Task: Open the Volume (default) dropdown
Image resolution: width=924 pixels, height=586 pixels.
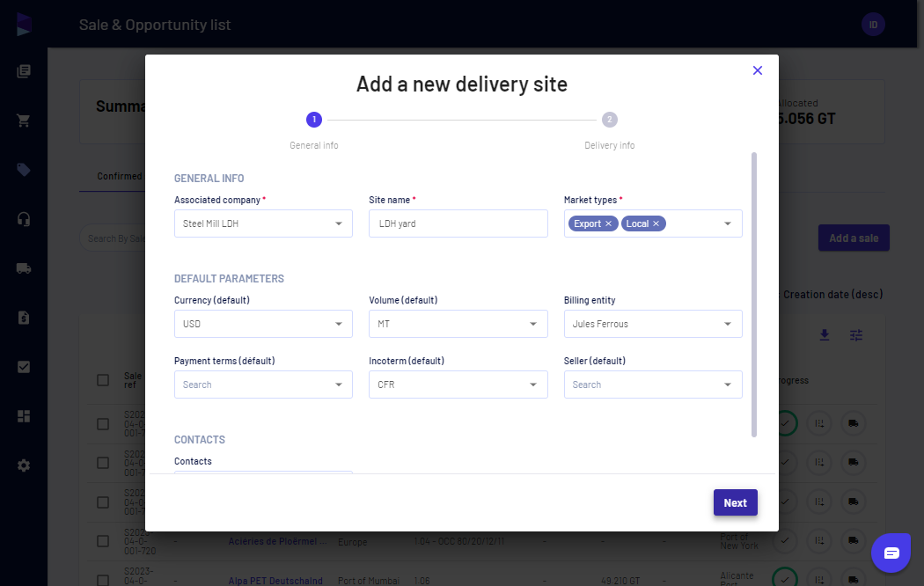Action: coord(458,324)
